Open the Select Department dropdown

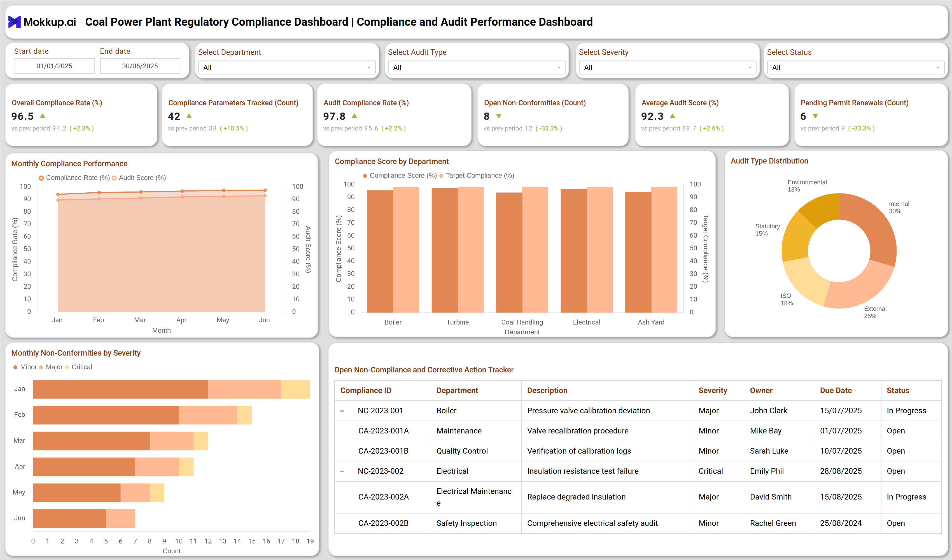pyautogui.click(x=287, y=68)
